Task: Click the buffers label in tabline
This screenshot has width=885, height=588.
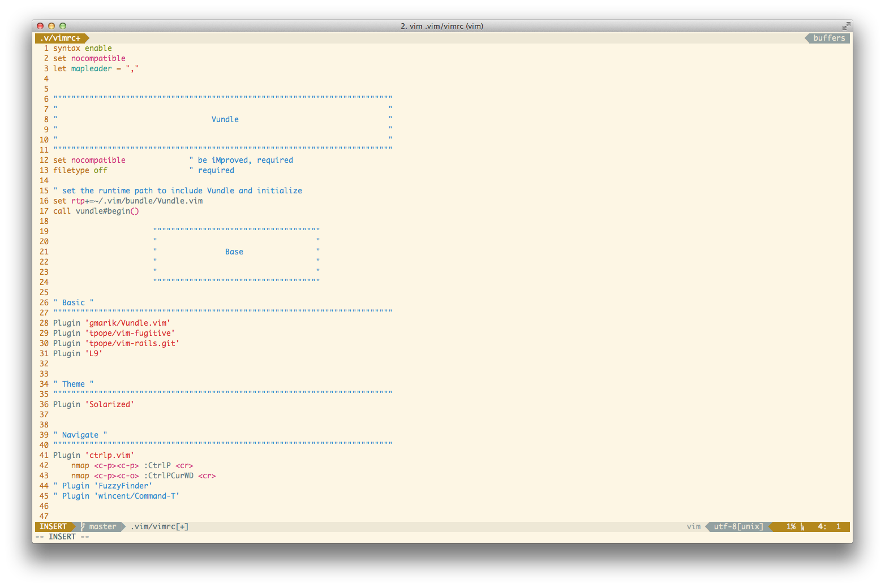Action: point(829,38)
